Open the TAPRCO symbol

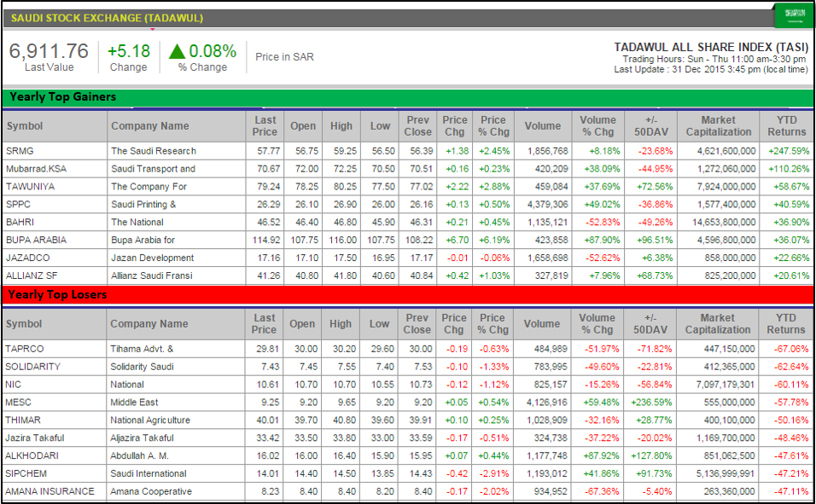25,349
